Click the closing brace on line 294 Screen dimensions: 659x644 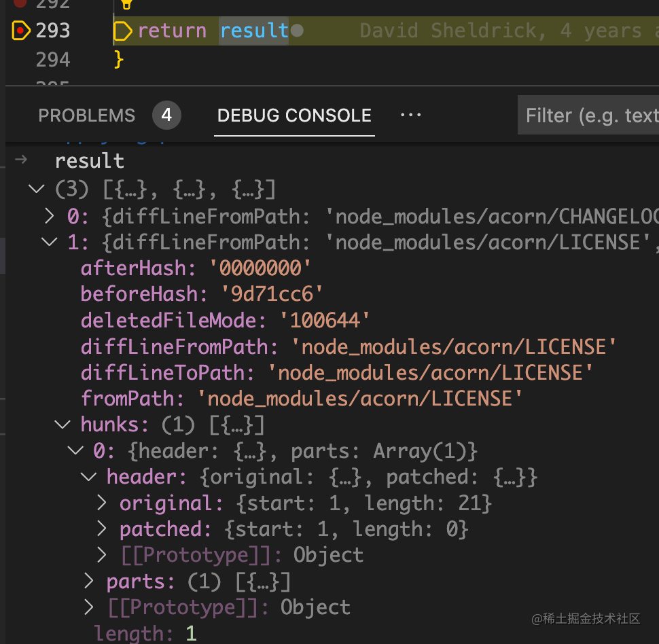[118, 59]
